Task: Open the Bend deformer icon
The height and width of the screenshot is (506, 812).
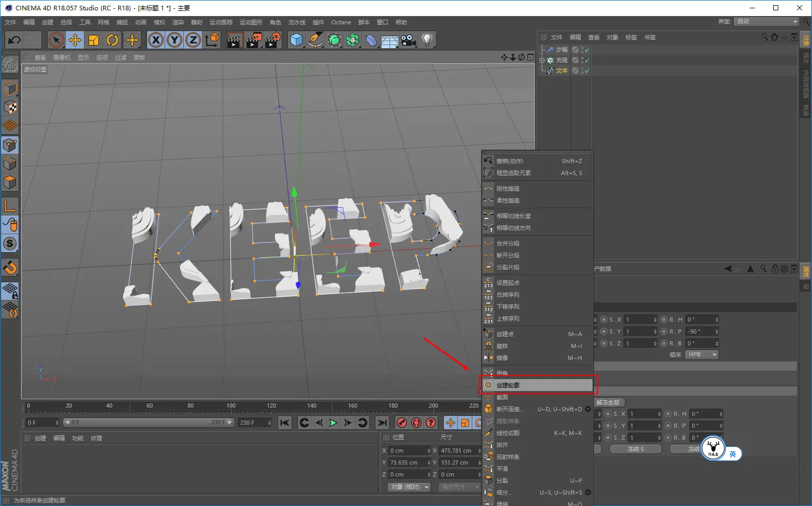Action: pos(371,40)
